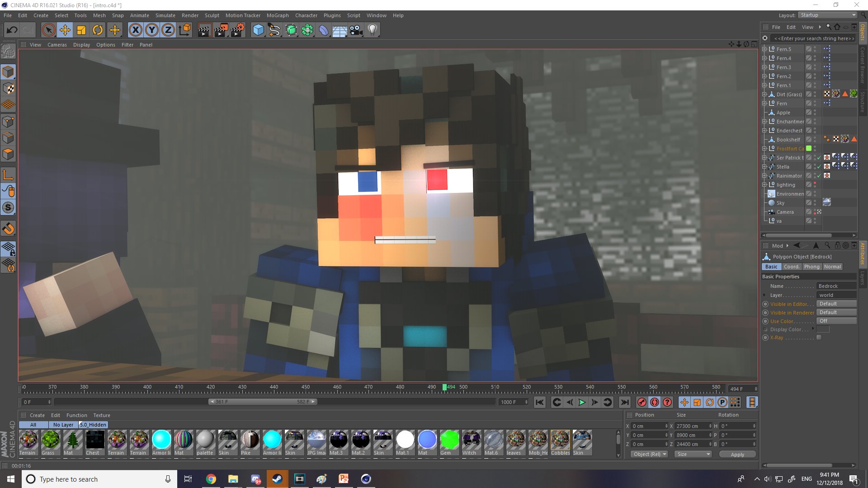Click the Apply button
This screenshot has height=488, width=868.
coord(737,454)
